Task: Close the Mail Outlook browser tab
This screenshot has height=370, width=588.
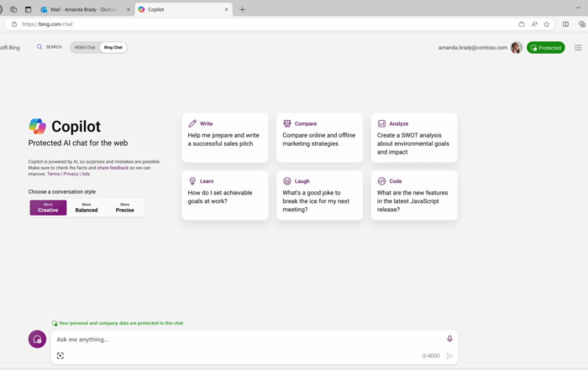Action: 129,9
